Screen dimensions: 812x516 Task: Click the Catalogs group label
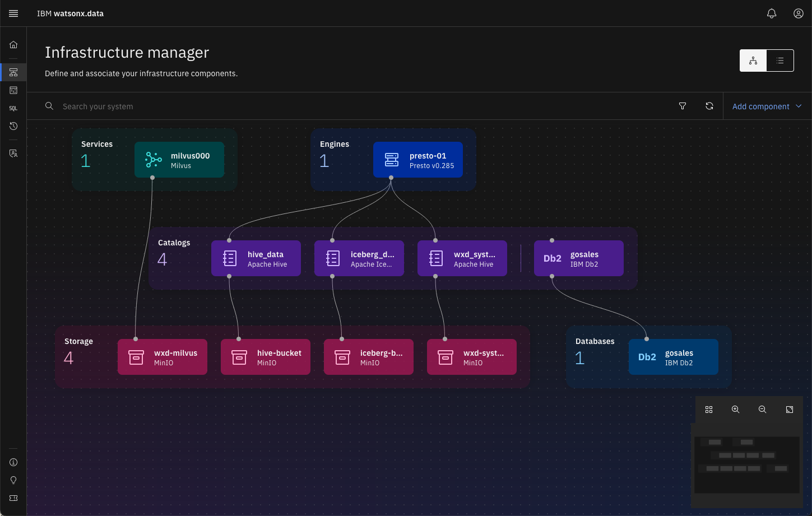click(174, 243)
